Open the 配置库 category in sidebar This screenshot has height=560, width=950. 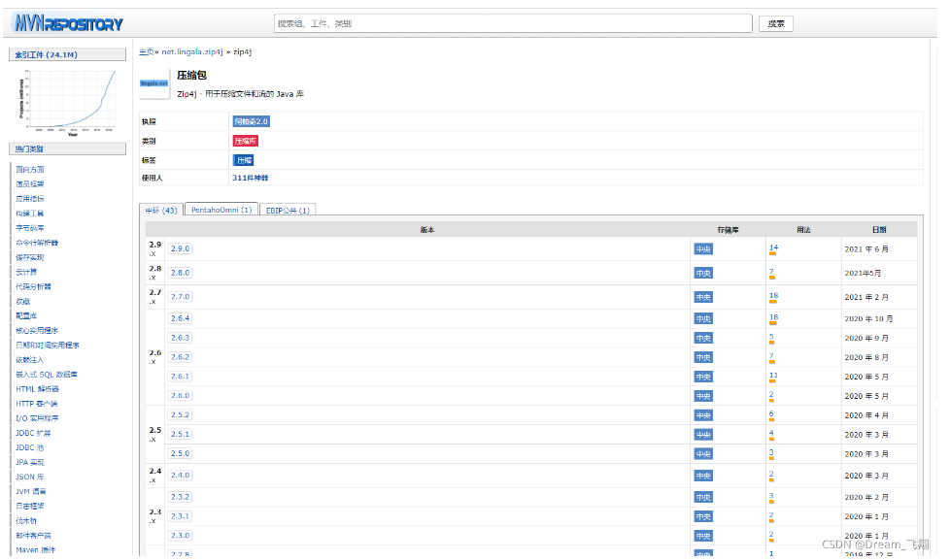(x=26, y=316)
